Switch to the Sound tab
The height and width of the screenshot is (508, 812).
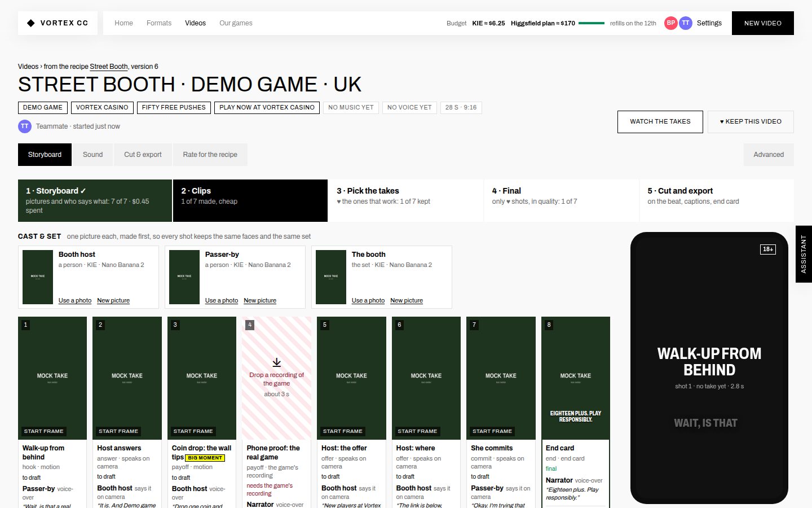[92, 155]
